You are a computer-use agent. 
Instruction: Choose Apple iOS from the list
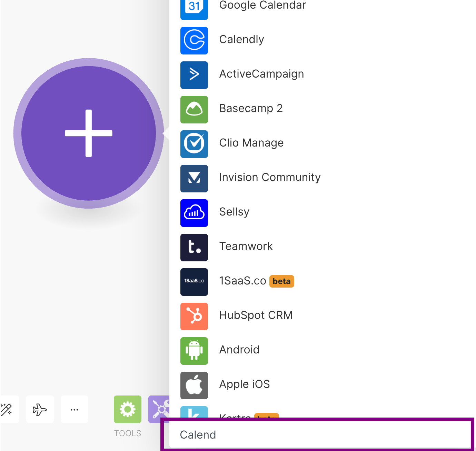point(244,384)
